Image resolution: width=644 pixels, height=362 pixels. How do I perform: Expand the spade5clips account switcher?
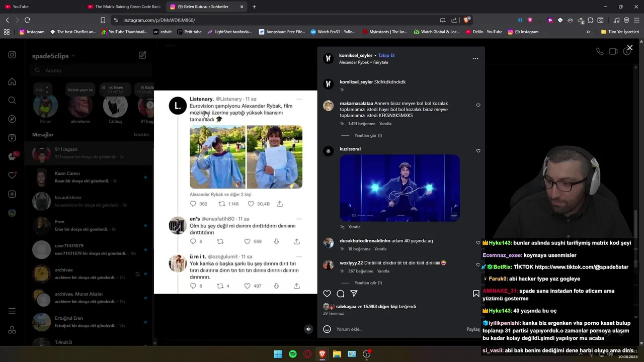point(54,56)
